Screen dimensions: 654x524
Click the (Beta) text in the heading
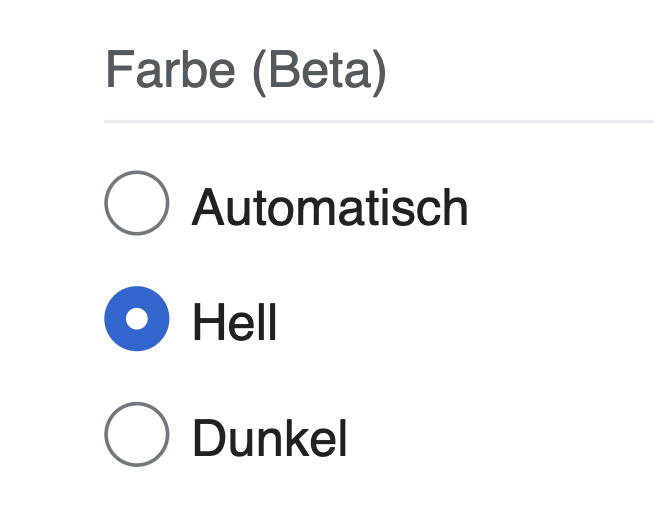(319, 73)
